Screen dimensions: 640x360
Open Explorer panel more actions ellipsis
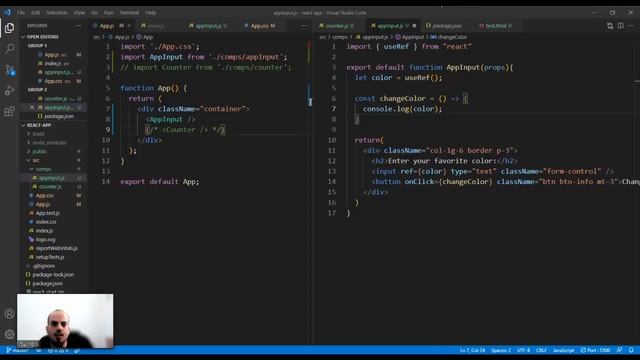click(78, 26)
